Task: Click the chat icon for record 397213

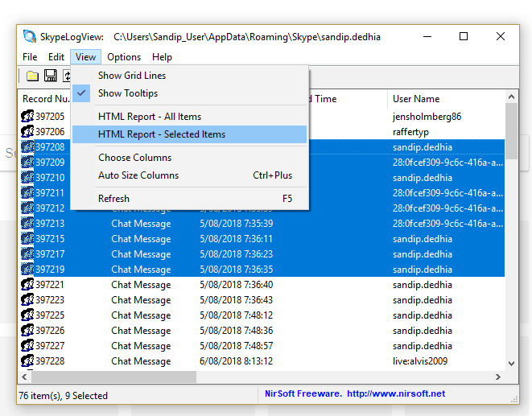Action: pos(27,223)
